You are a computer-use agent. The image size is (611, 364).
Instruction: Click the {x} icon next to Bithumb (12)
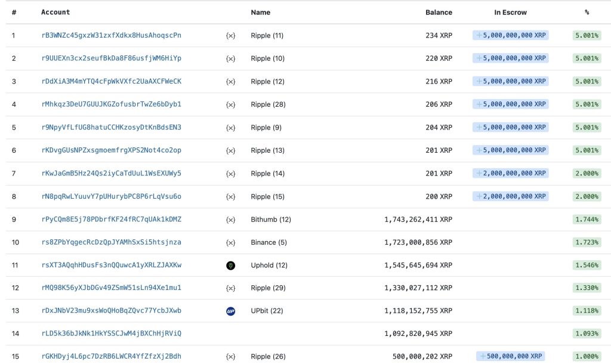click(x=231, y=220)
